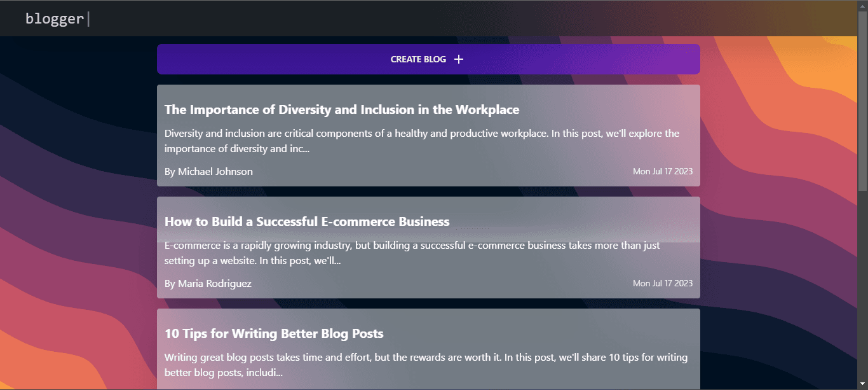
Task: Click Mon Jul 17 2023 date on e-commerce post
Action: coord(663,284)
